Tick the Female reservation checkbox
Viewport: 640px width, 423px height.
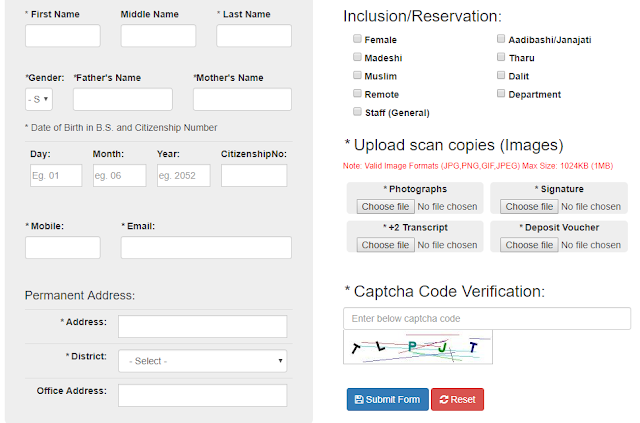[357, 39]
